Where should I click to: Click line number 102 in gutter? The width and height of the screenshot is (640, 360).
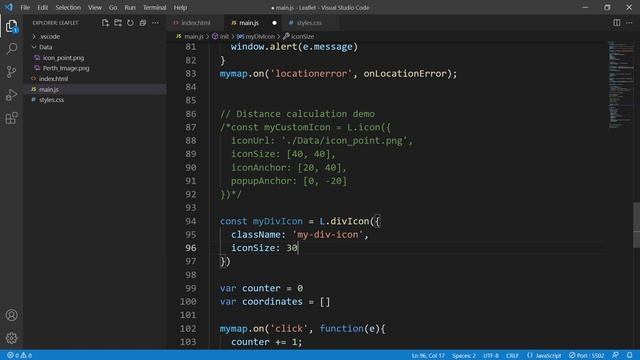point(188,328)
